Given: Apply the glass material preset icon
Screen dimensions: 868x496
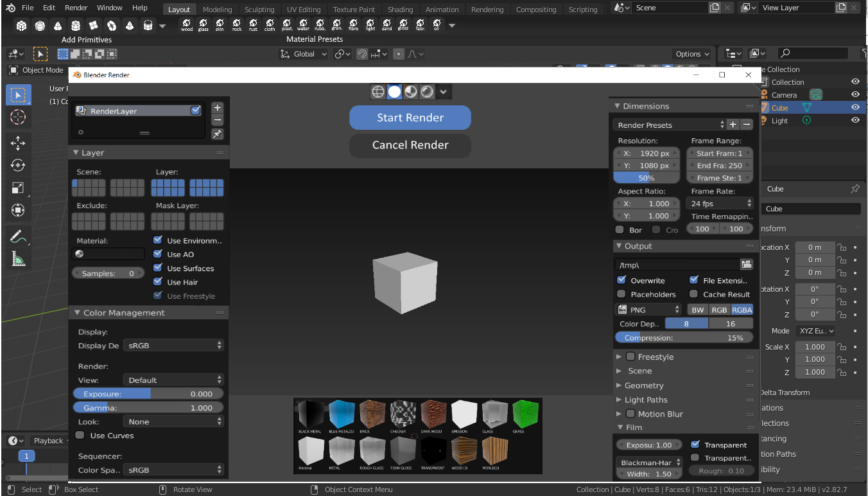Looking at the screenshot, I should 204,25.
